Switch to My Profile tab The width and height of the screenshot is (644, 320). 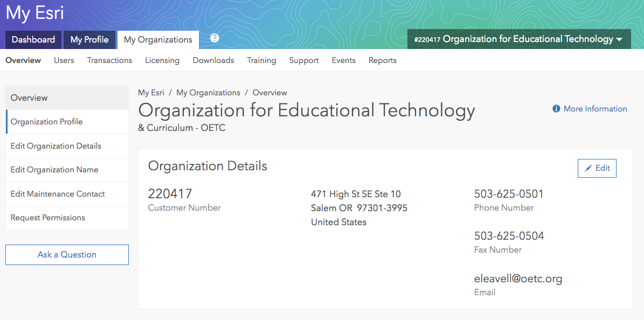(89, 40)
